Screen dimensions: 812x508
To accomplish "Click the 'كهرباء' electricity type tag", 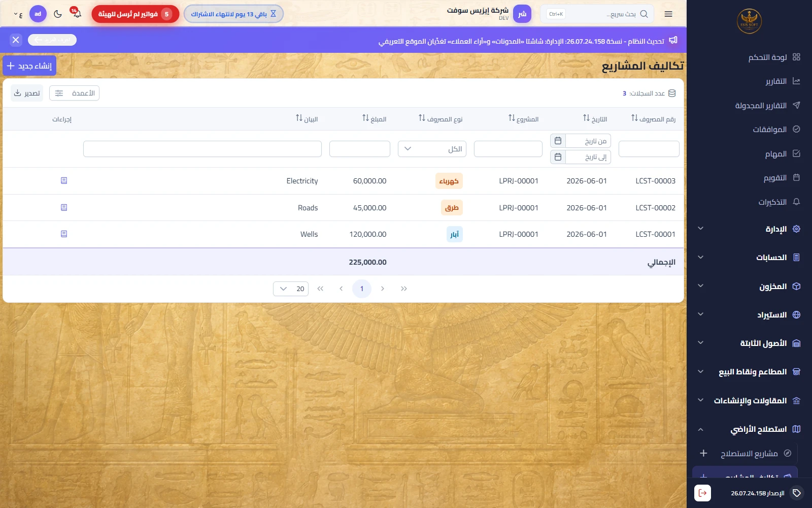I will click(x=449, y=181).
